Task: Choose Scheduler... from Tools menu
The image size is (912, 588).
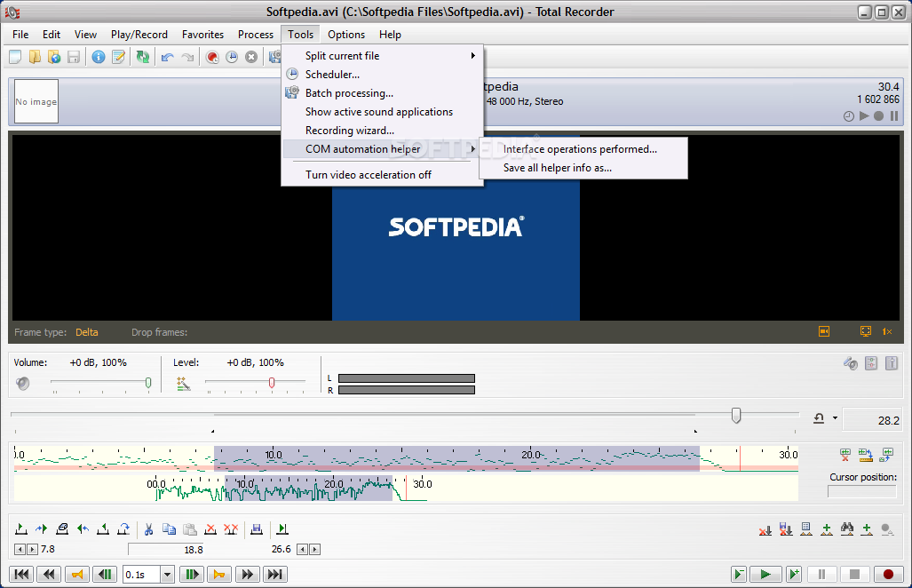Action: pos(382,75)
